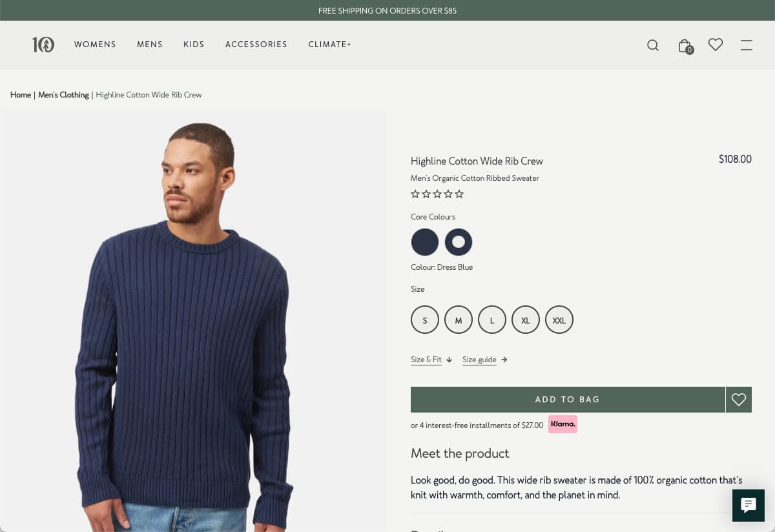This screenshot has width=775, height=532.
Task: Go to the Climate+ menu item
Action: tap(329, 45)
